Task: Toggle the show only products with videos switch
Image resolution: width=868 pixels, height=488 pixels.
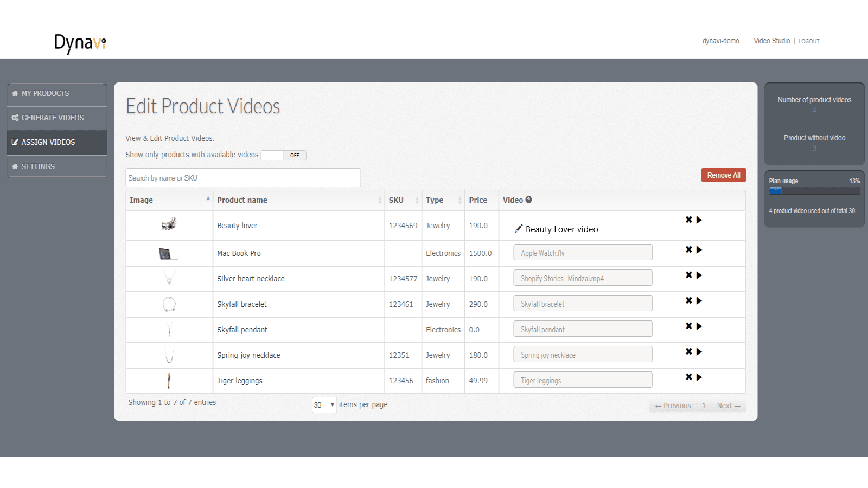Action: click(x=283, y=155)
